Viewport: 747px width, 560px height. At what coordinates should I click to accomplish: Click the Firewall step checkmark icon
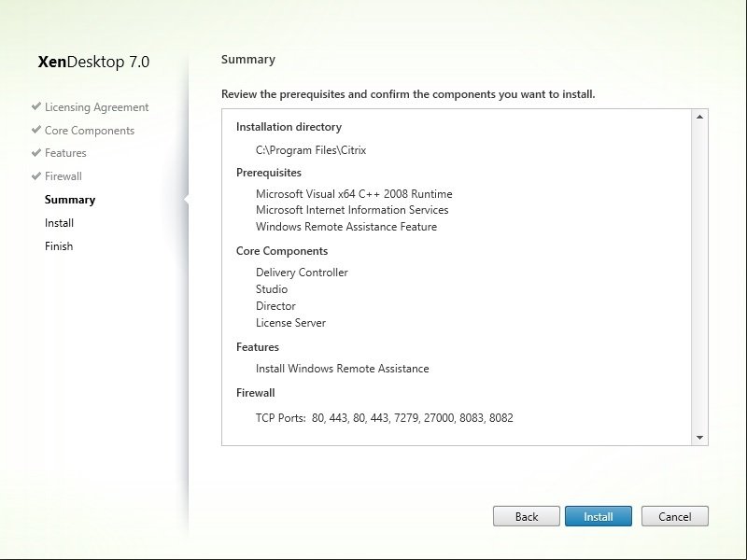pyautogui.click(x=35, y=176)
